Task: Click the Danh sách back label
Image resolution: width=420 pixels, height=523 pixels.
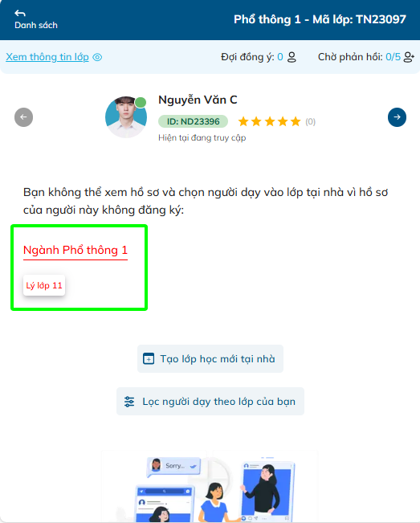Action: tap(36, 26)
